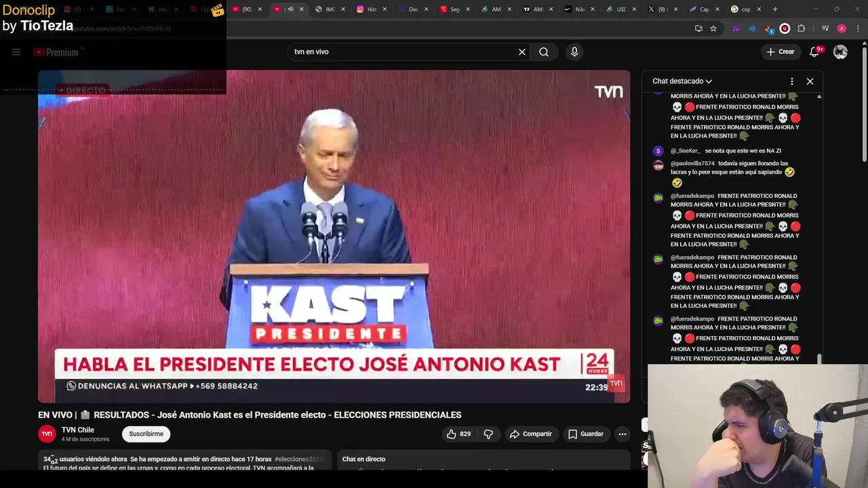Click the 829 like count
The width and height of the screenshot is (868, 488).
click(x=465, y=434)
